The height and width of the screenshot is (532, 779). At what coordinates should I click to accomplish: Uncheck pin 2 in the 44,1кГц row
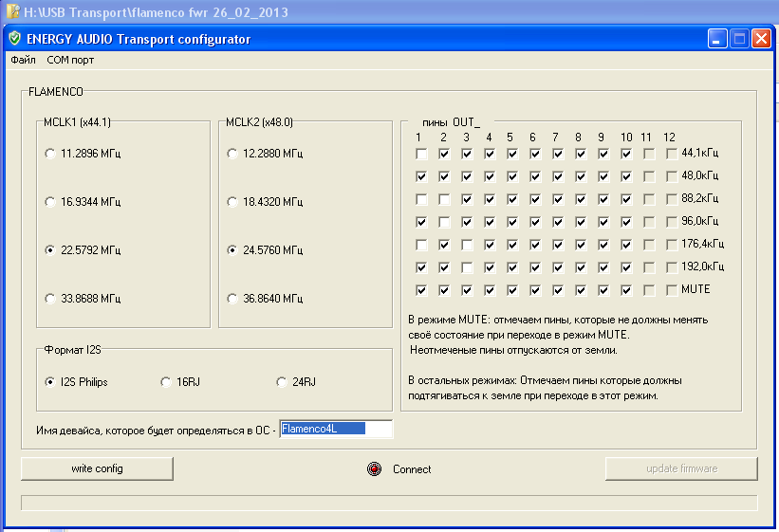[x=444, y=154]
